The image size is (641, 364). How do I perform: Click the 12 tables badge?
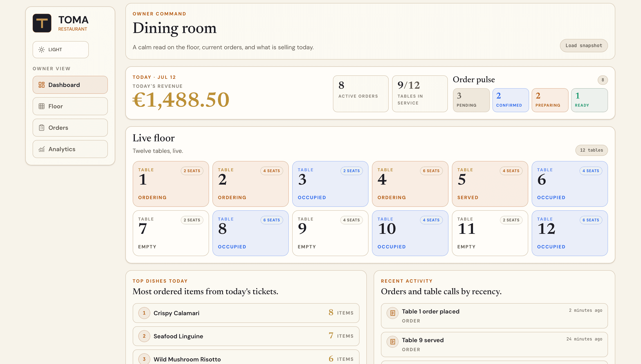tap(591, 150)
